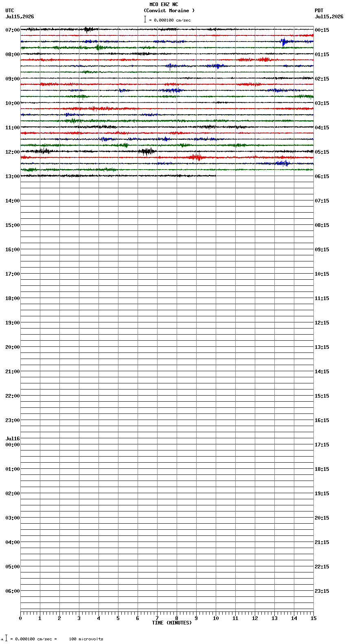Click the green burst near minute 4 at 07:45
Viewport: 346px width, 644px height.
pos(98,48)
